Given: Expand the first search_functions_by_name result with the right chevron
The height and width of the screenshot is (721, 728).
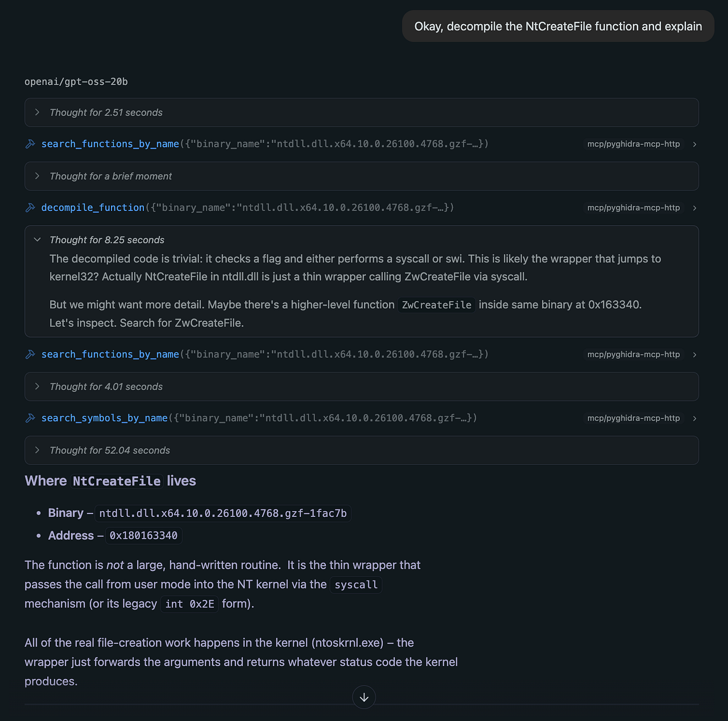Looking at the screenshot, I should coord(694,144).
